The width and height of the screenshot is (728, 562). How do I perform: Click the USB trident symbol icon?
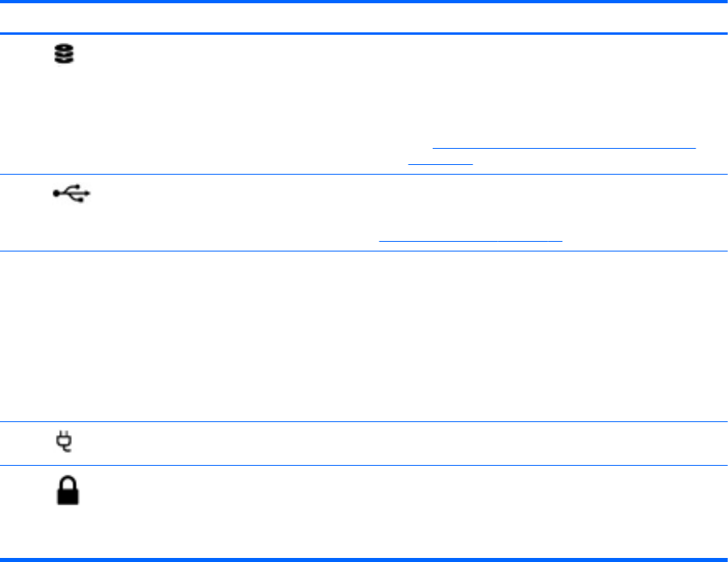[73, 193]
